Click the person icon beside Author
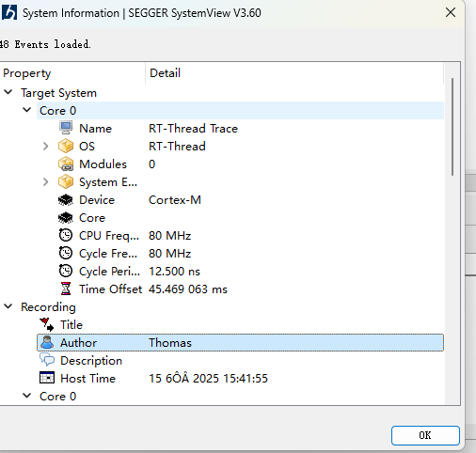The height and width of the screenshot is (453, 476). click(x=47, y=342)
